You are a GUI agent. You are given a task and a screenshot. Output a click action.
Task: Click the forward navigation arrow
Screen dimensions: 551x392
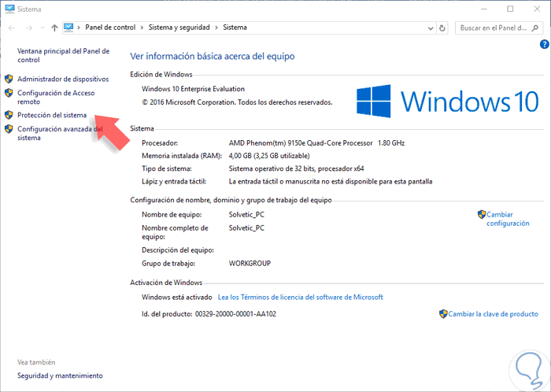(x=29, y=28)
